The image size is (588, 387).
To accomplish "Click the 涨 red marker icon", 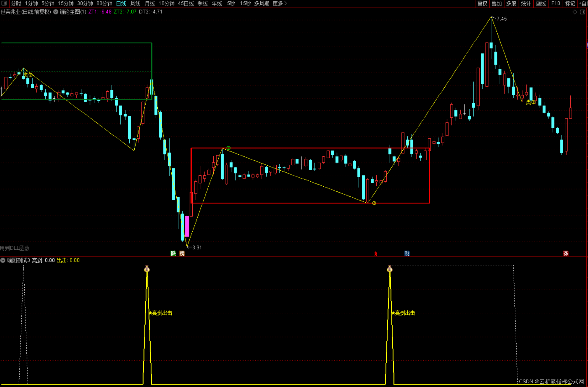I will point(566,253).
